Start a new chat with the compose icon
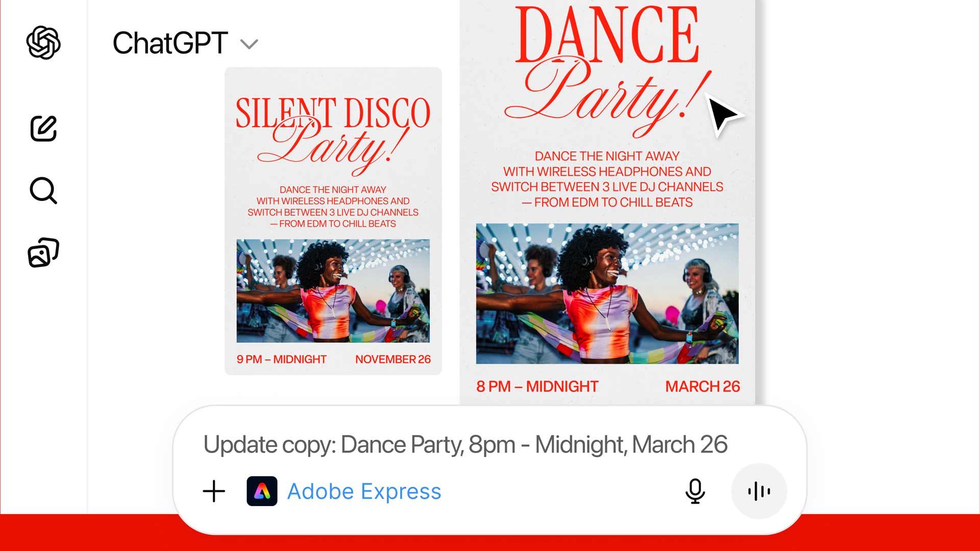 pyautogui.click(x=43, y=128)
